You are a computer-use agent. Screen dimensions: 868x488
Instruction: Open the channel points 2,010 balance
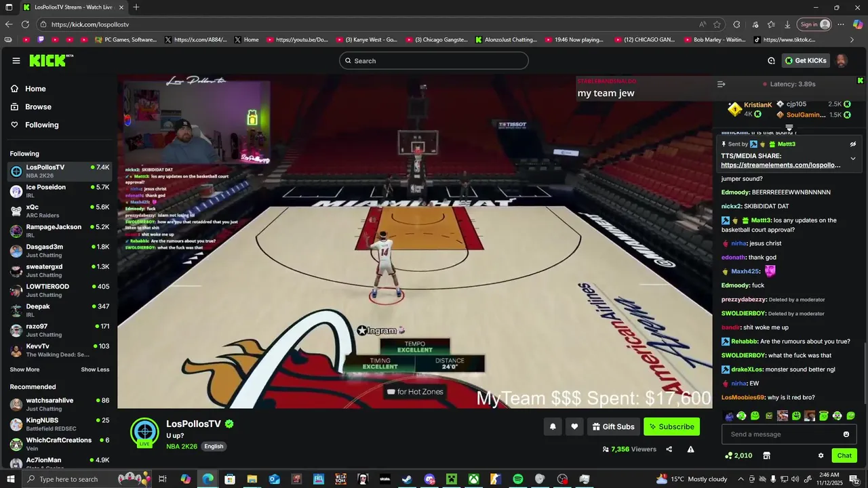point(739,455)
